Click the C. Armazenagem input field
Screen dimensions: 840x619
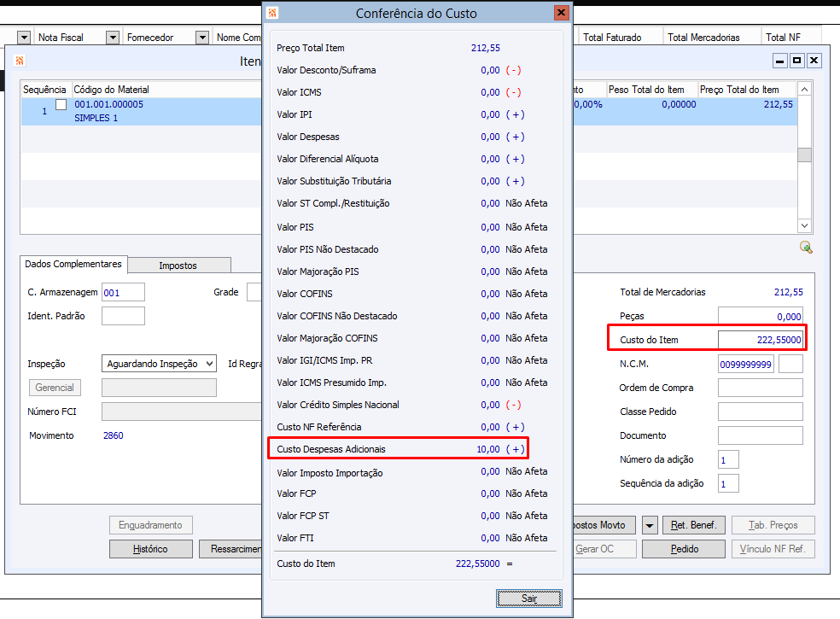[123, 293]
